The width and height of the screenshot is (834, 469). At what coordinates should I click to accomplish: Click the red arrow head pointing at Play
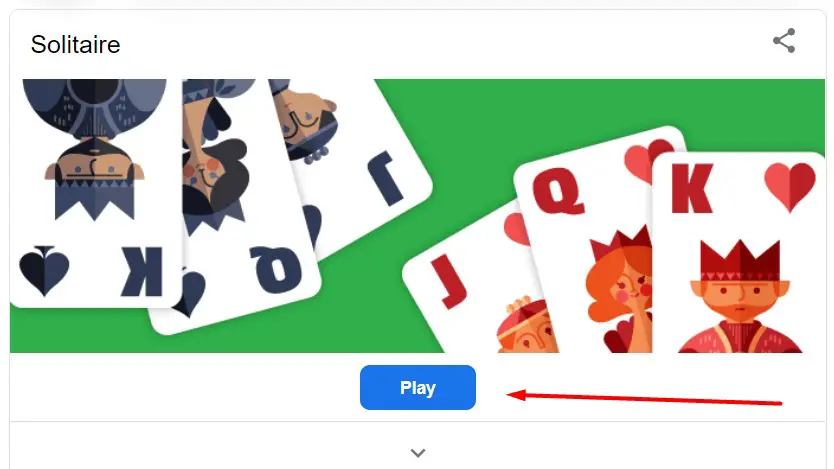tap(516, 395)
